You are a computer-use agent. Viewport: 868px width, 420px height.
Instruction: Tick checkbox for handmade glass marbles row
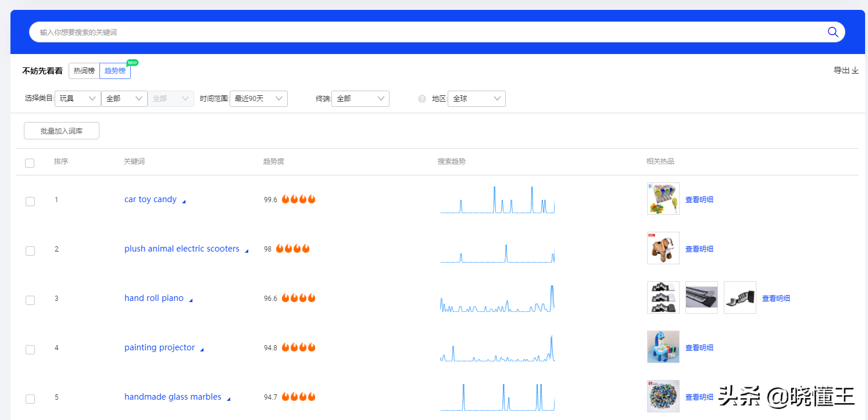point(30,399)
